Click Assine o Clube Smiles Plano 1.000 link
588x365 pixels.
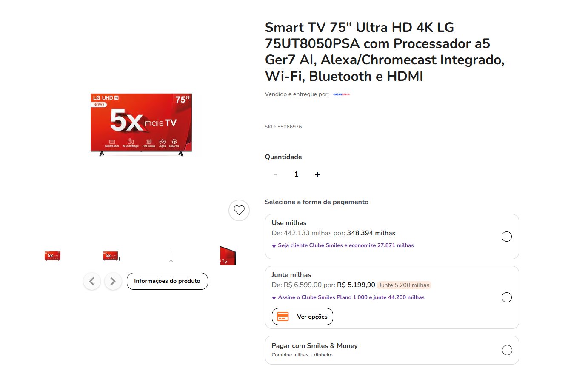click(x=348, y=297)
